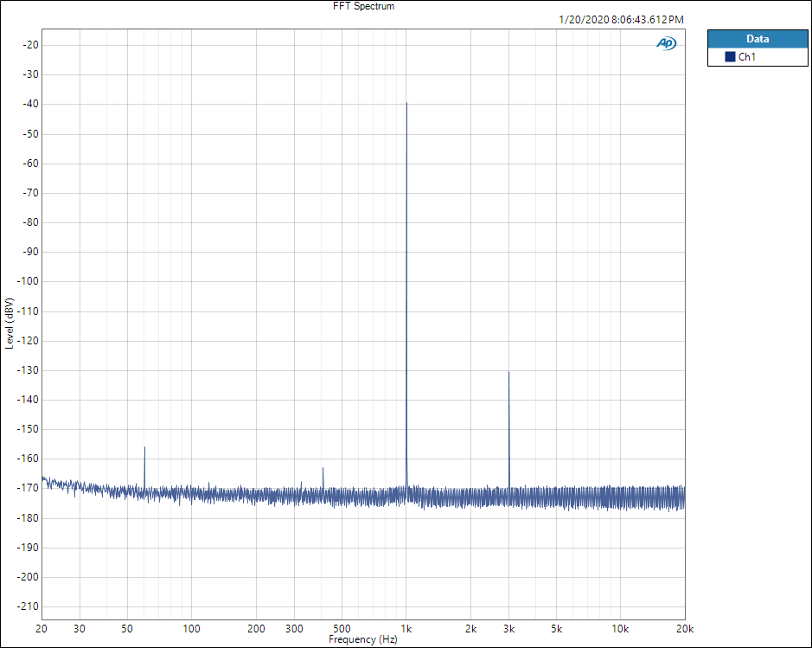Viewport: 812px width, 648px height.
Task: Click the 1k frequency tick label
Action: pos(406,629)
